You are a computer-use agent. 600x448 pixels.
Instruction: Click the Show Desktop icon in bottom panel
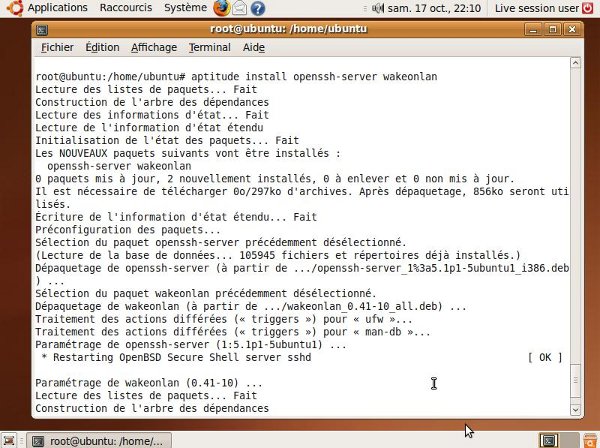(x=11, y=440)
